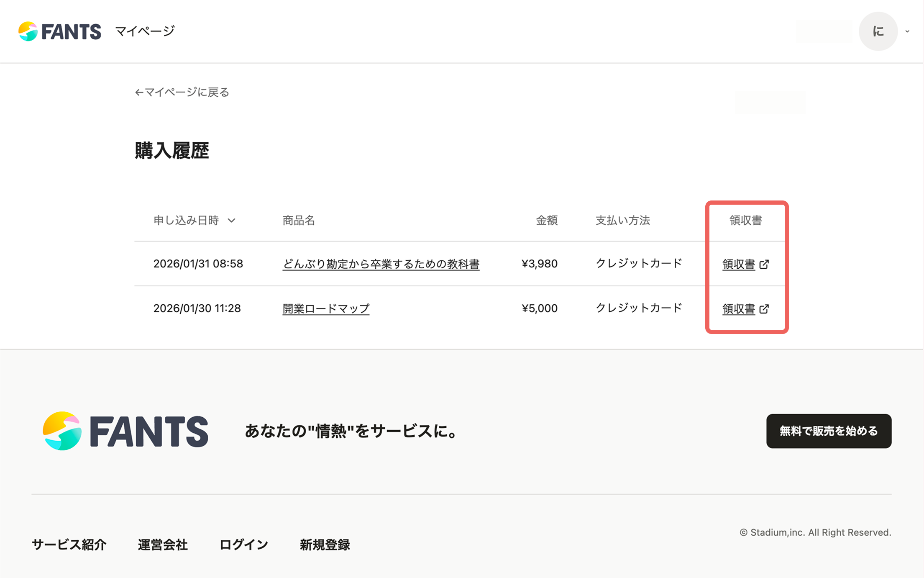Open the 領収書 link for the ¥3,980 purchase
The width and height of the screenshot is (924, 578).
(x=739, y=264)
